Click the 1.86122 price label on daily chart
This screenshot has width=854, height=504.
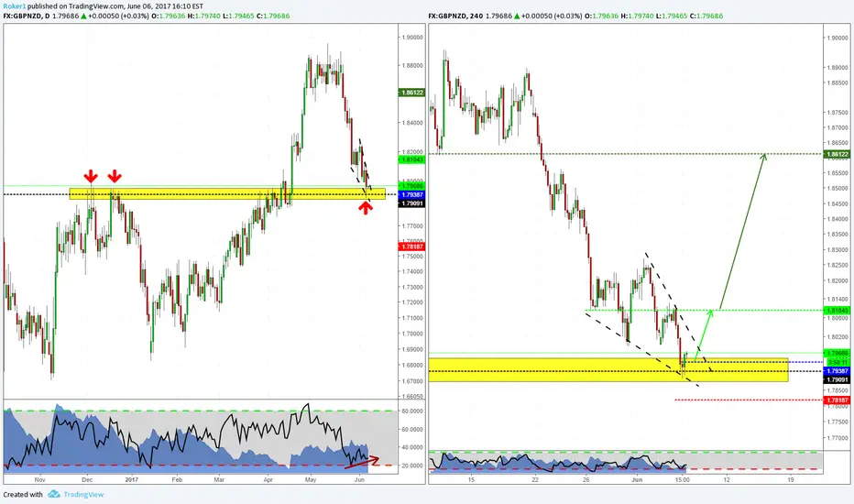click(x=412, y=93)
